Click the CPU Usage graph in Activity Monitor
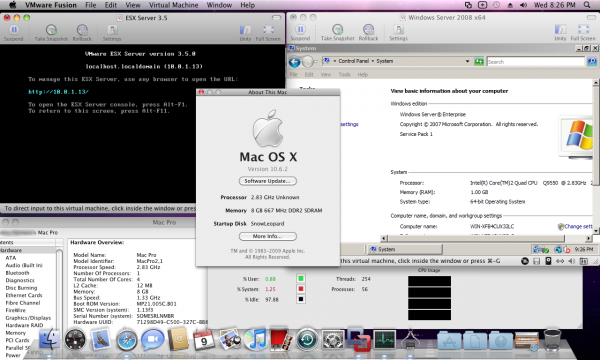The image size is (600, 360). 429,298
